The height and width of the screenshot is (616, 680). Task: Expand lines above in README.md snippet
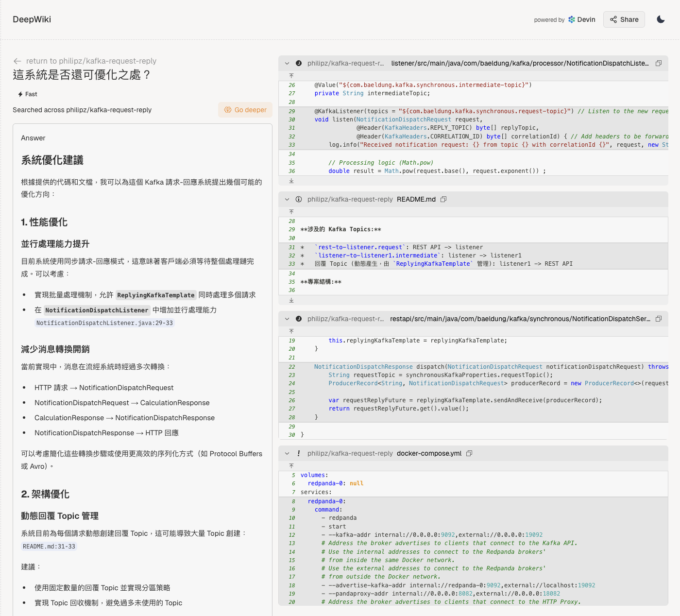(291, 212)
